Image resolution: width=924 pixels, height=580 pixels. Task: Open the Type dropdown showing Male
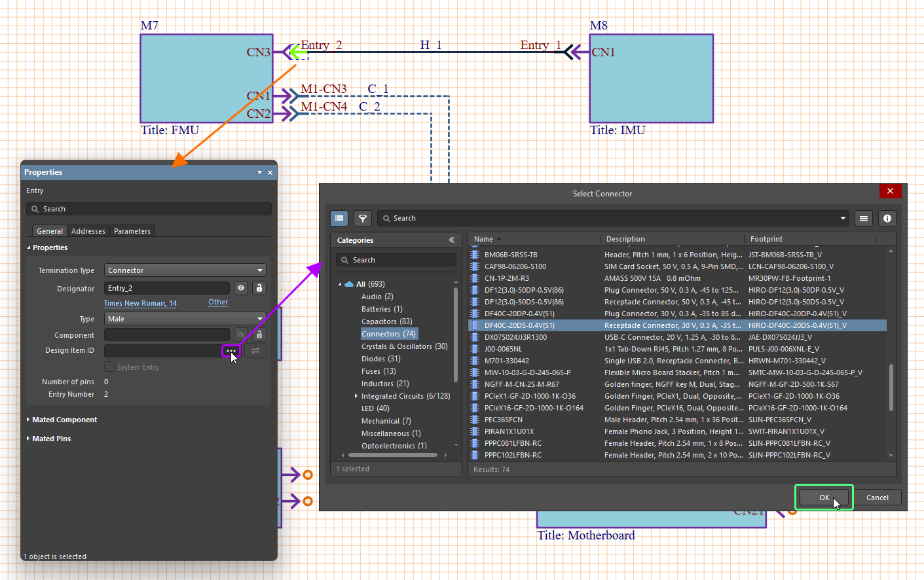pos(185,319)
